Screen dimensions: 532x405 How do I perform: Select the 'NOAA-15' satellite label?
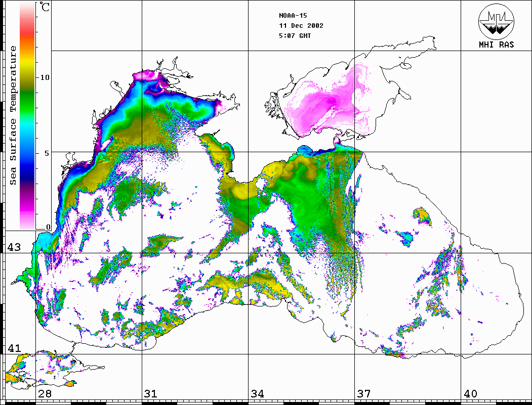293,16
